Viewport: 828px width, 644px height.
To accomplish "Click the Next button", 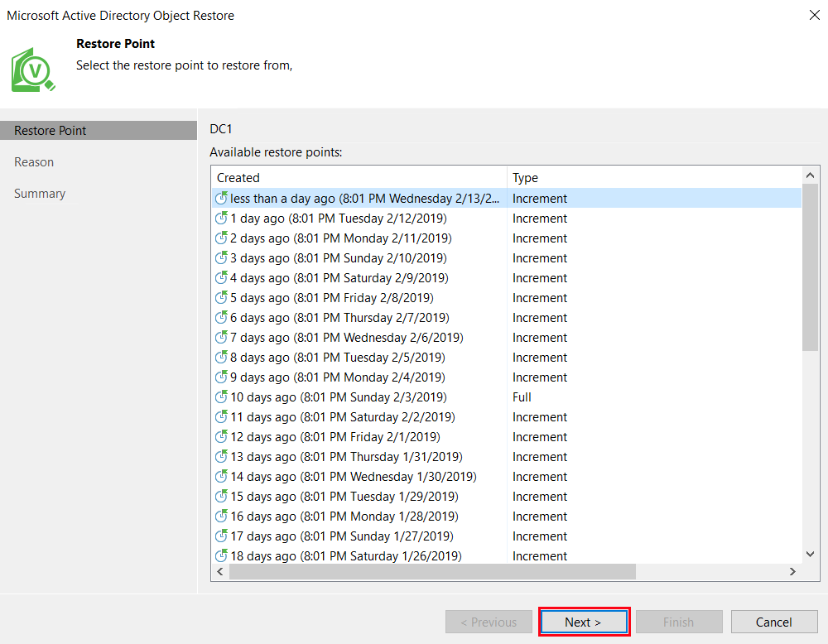I will [584, 622].
